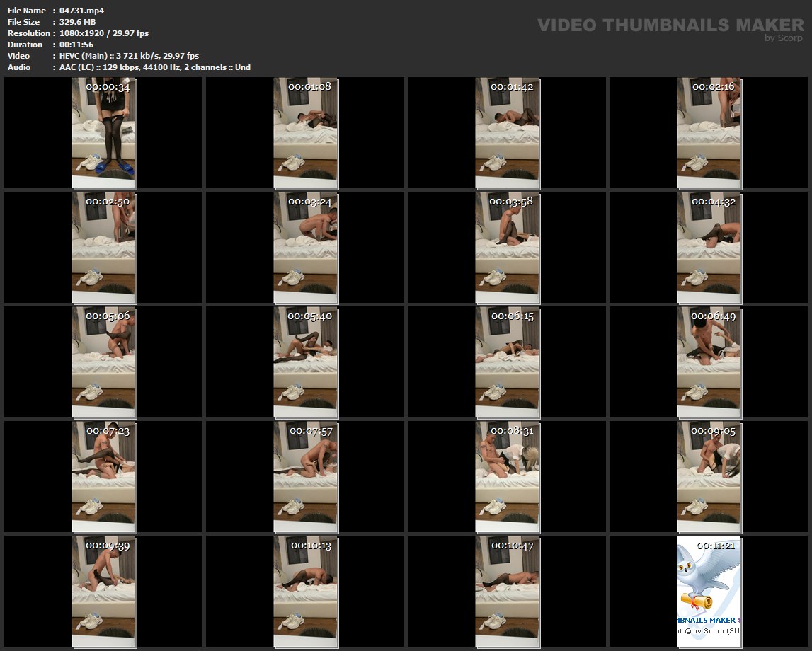Click the Duration 00:11:56 value

[76, 45]
